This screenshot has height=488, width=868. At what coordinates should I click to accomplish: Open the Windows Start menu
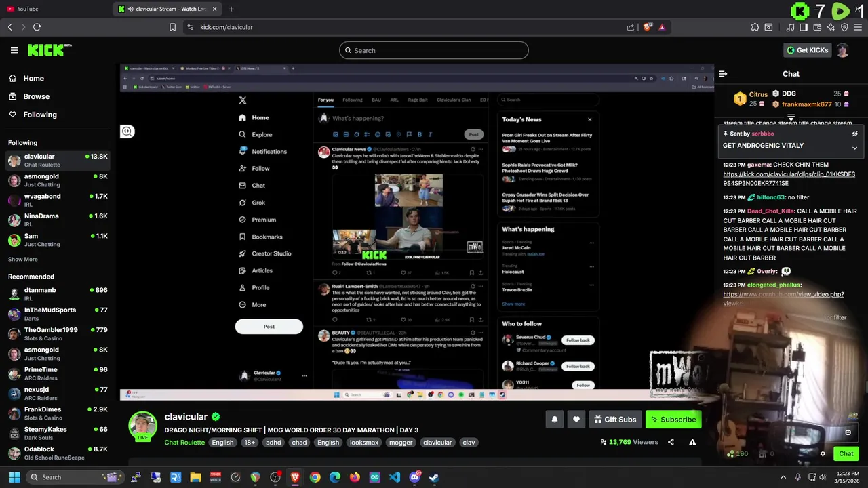(x=14, y=477)
